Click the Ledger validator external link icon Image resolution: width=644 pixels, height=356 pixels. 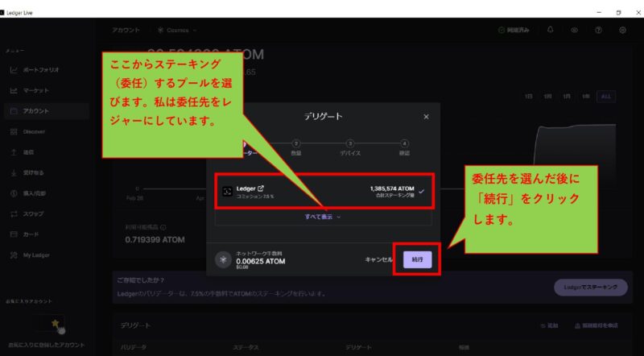tap(261, 188)
